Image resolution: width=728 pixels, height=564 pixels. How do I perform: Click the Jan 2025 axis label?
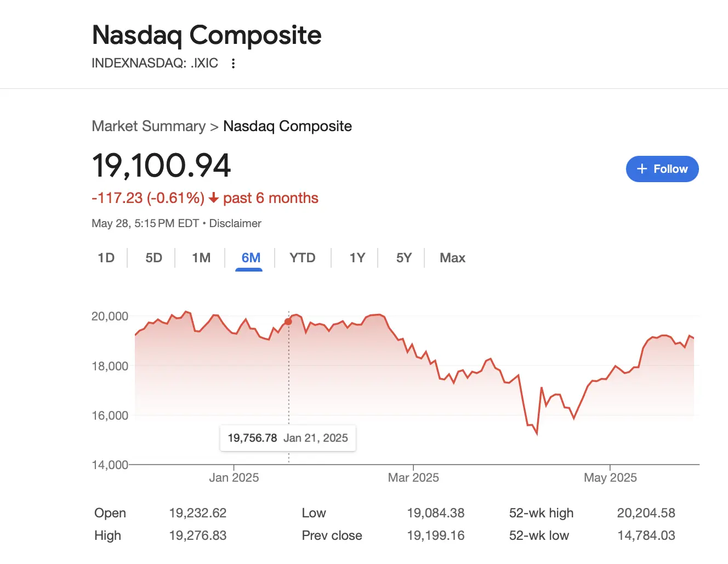point(234,477)
